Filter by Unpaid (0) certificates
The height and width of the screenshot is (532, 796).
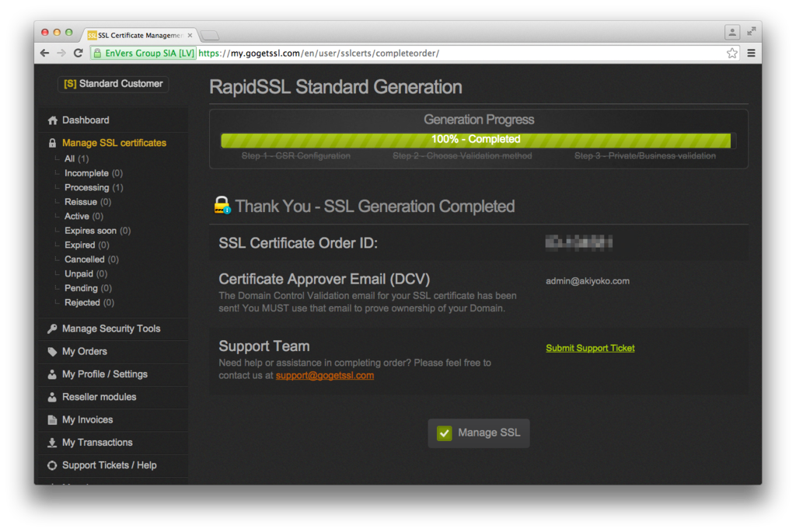[86, 274]
